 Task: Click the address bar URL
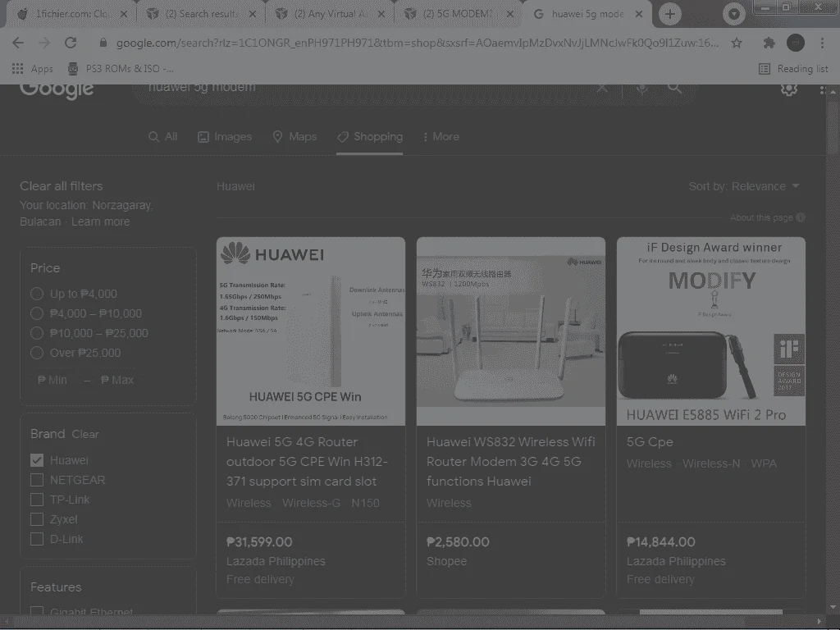418,43
